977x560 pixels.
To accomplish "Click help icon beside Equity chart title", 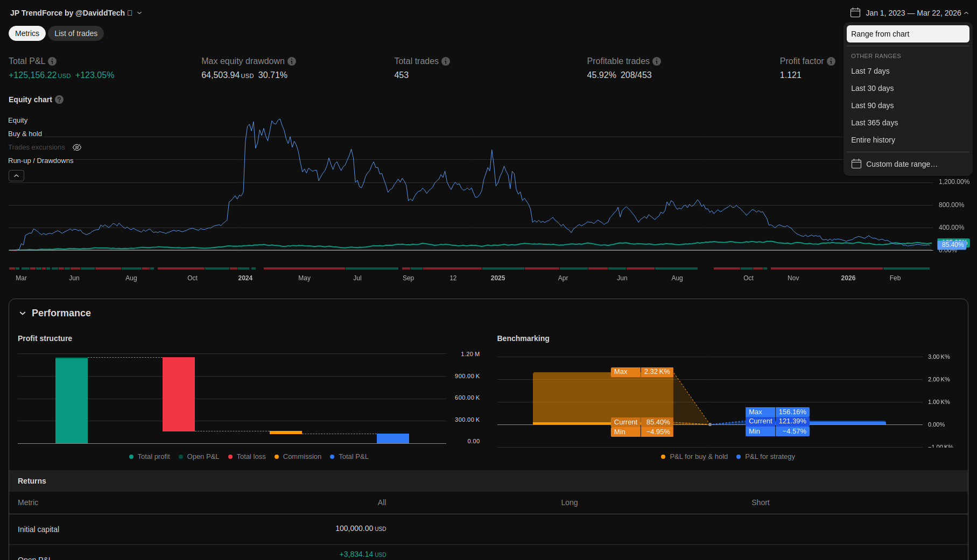I will [x=59, y=100].
